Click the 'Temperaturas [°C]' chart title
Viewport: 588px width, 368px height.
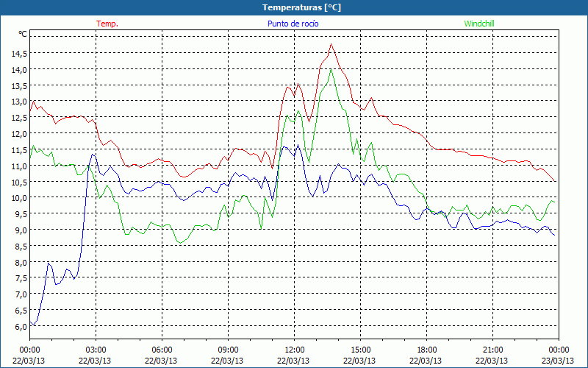pos(301,7)
